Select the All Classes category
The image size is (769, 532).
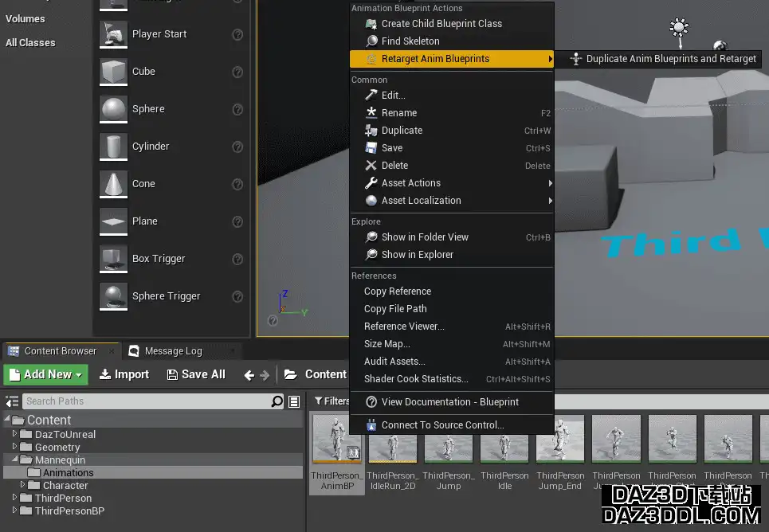[30, 43]
